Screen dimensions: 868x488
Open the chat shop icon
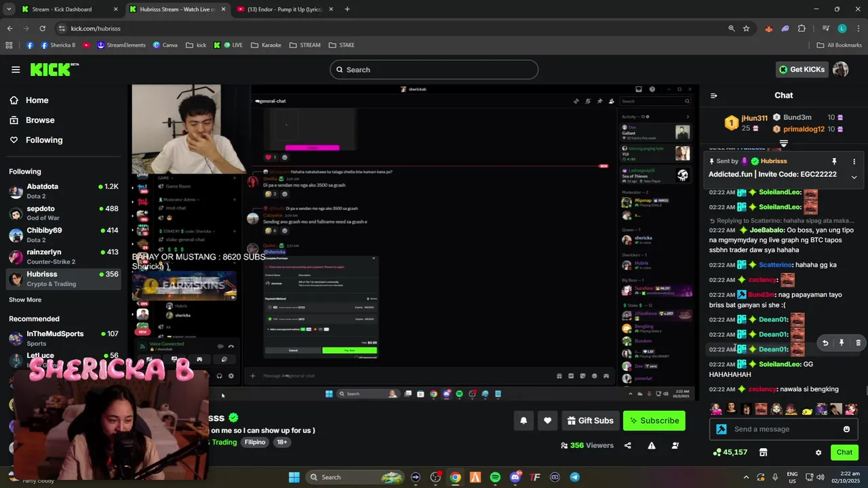click(x=763, y=452)
